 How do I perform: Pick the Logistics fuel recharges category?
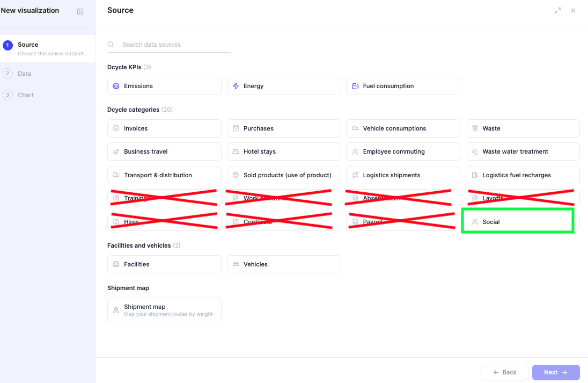pos(523,175)
